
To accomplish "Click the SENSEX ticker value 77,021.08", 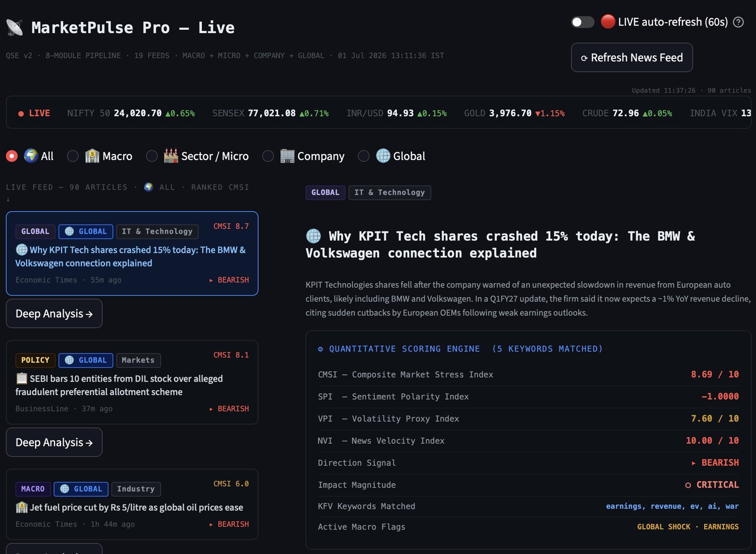I will [272, 113].
